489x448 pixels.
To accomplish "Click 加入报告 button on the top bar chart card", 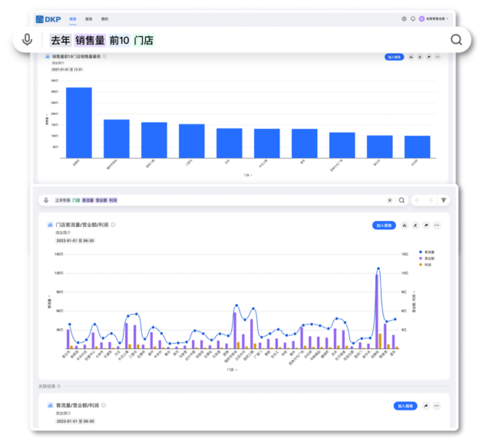I will tap(394, 57).
